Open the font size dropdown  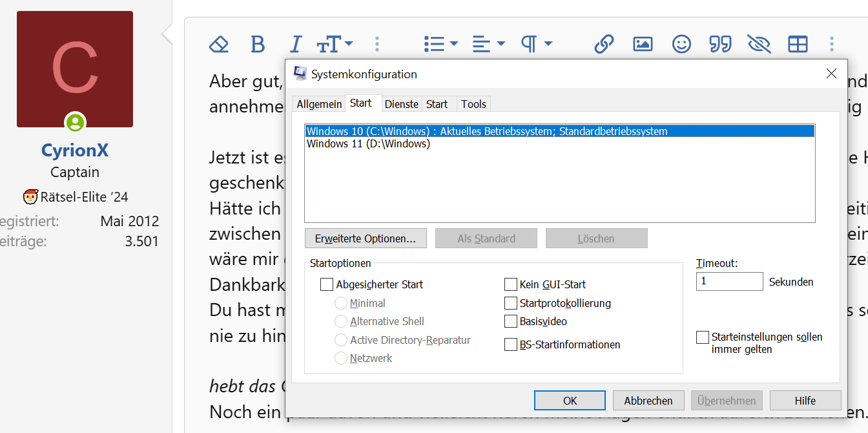click(335, 44)
